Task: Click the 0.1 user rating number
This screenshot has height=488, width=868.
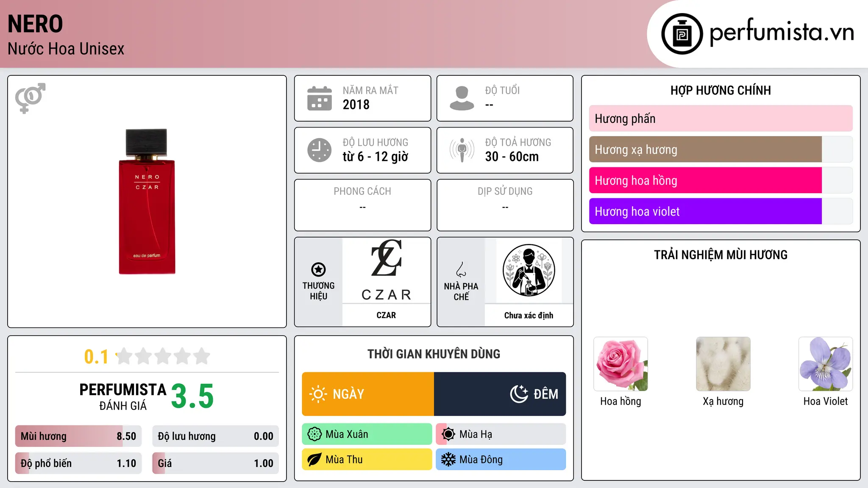Action: click(x=96, y=357)
